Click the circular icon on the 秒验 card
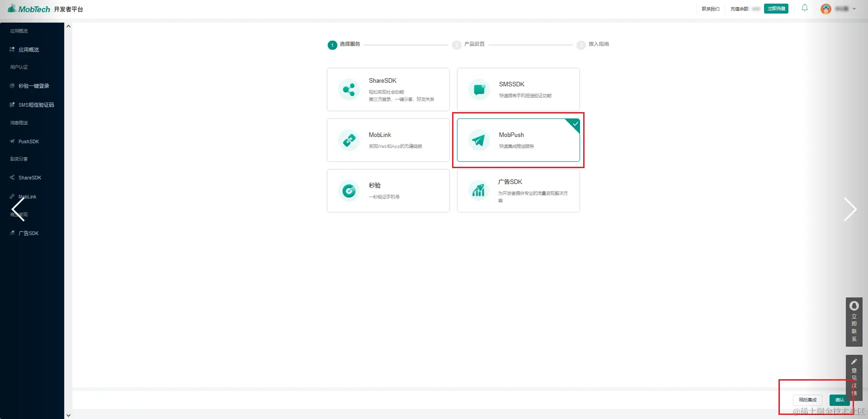This screenshot has height=419, width=868. click(x=349, y=191)
